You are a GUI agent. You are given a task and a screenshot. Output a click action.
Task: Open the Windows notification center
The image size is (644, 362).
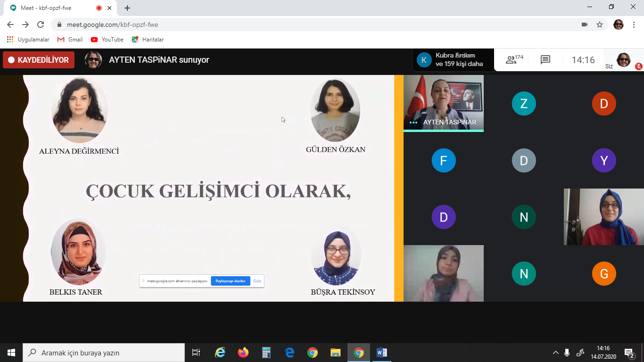(629, 353)
